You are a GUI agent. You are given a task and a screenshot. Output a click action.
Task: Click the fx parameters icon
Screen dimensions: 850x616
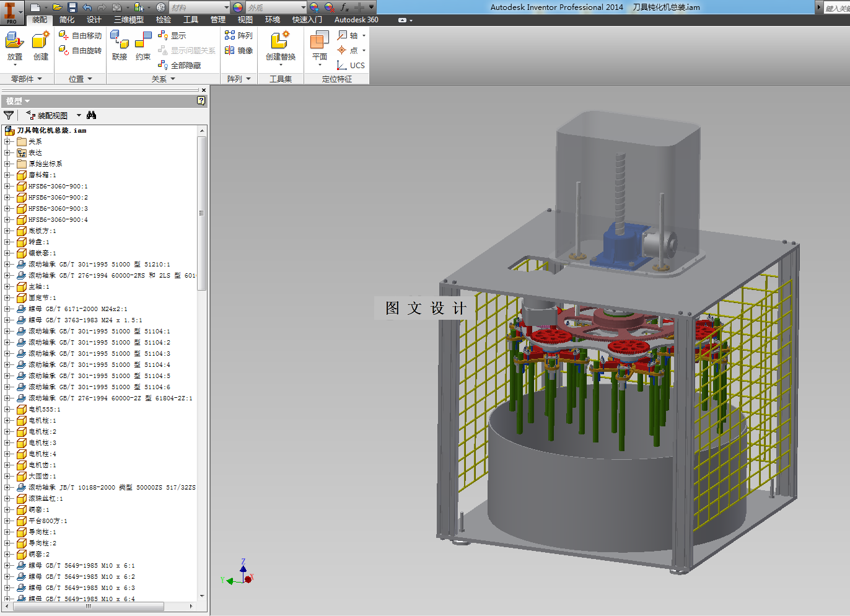click(x=344, y=7)
